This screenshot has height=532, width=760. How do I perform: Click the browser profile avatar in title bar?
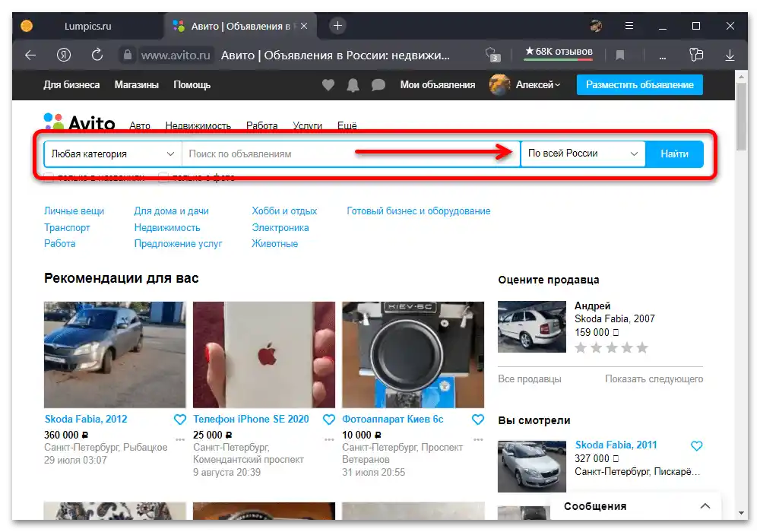click(x=596, y=26)
